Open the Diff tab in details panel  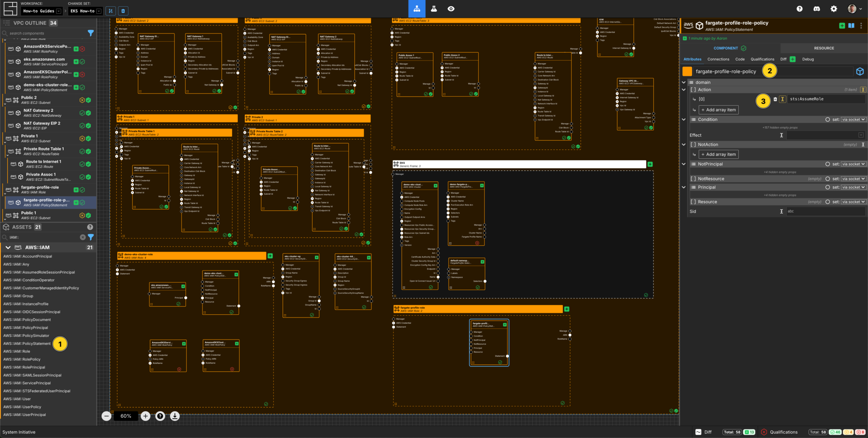pyautogui.click(x=783, y=59)
